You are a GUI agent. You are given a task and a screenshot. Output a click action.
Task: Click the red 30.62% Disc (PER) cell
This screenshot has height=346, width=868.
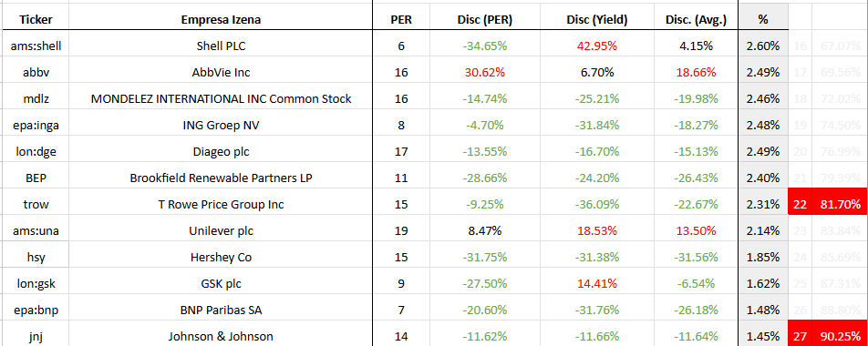[x=485, y=73]
